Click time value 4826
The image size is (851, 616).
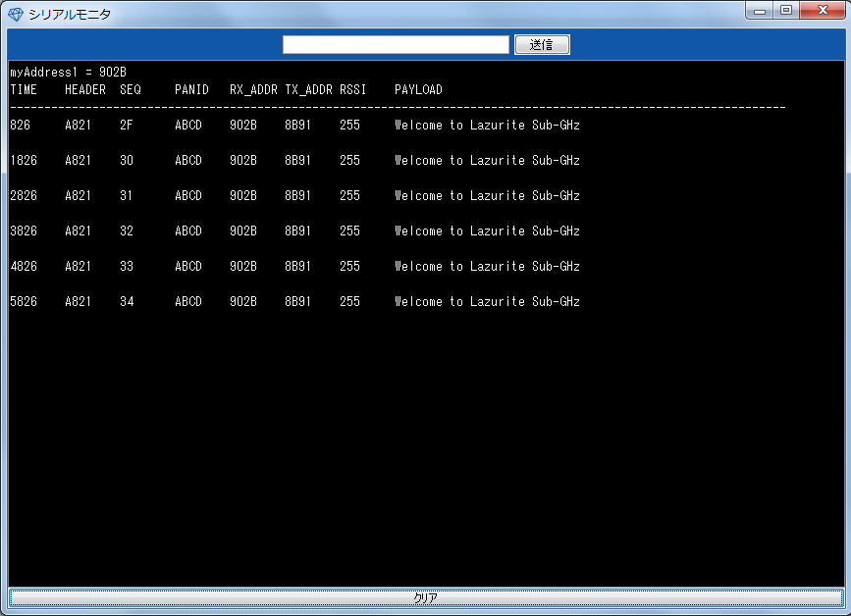coord(24,266)
